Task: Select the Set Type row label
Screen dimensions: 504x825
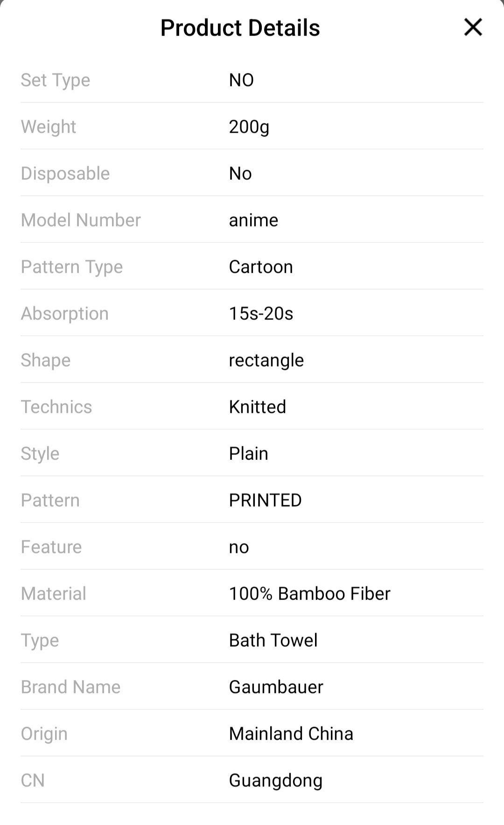Action: 55,80
